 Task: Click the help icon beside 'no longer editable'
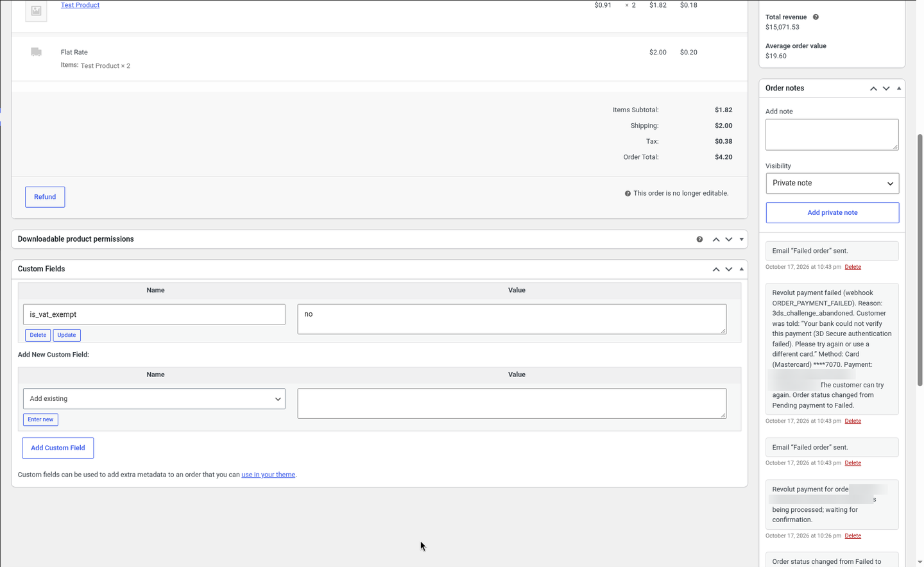628,194
